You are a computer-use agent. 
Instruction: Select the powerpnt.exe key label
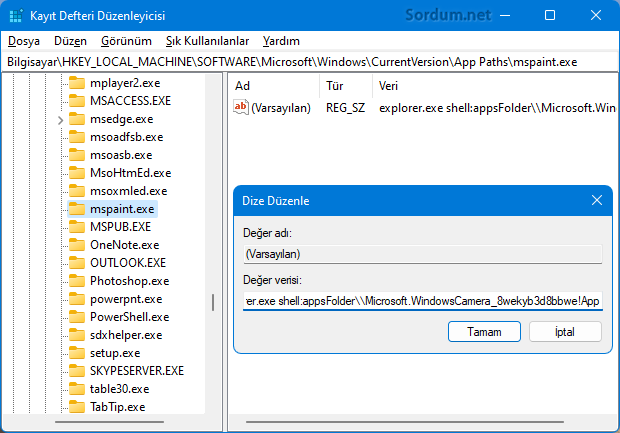pos(126,299)
